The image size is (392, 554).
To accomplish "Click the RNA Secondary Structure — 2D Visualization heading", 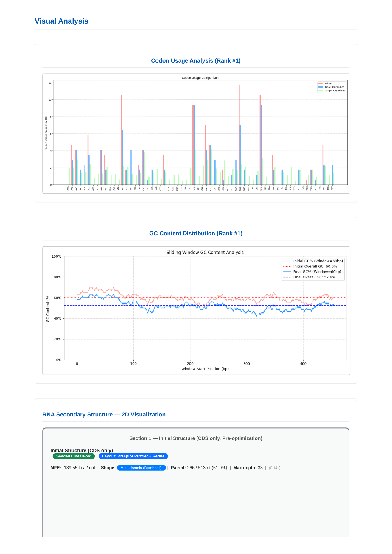I will [x=104, y=415].
